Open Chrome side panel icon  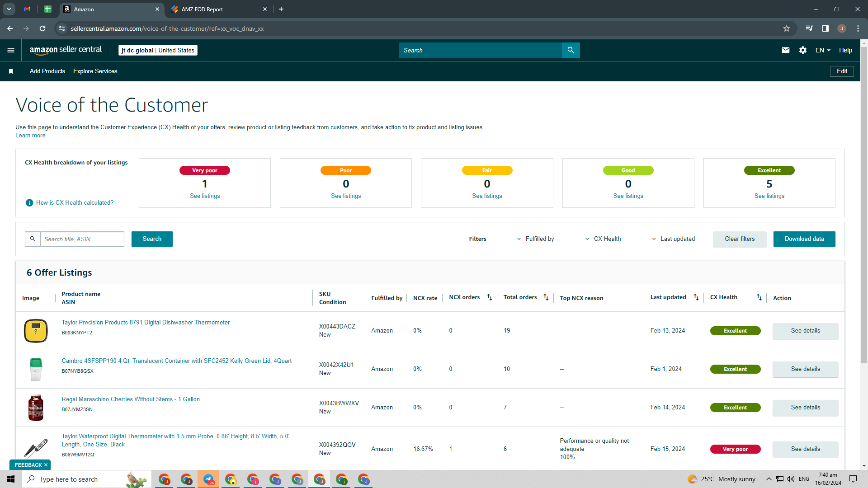click(x=826, y=28)
